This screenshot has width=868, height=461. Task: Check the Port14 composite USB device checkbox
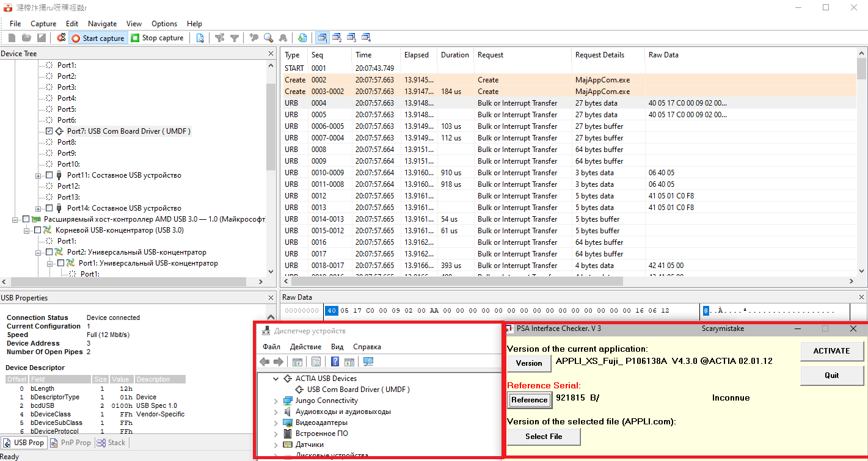[49, 208]
